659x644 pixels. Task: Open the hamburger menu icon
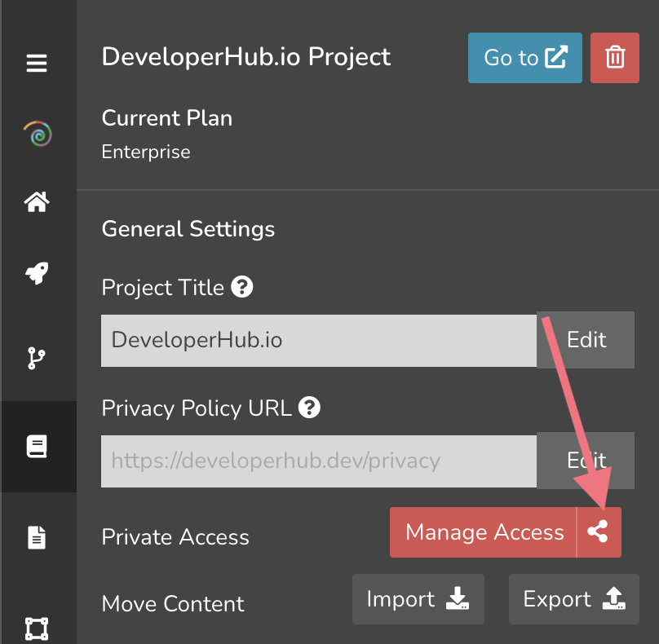coord(37,63)
